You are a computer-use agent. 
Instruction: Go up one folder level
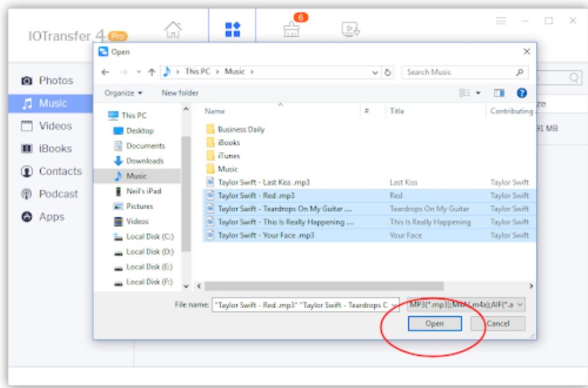click(152, 72)
